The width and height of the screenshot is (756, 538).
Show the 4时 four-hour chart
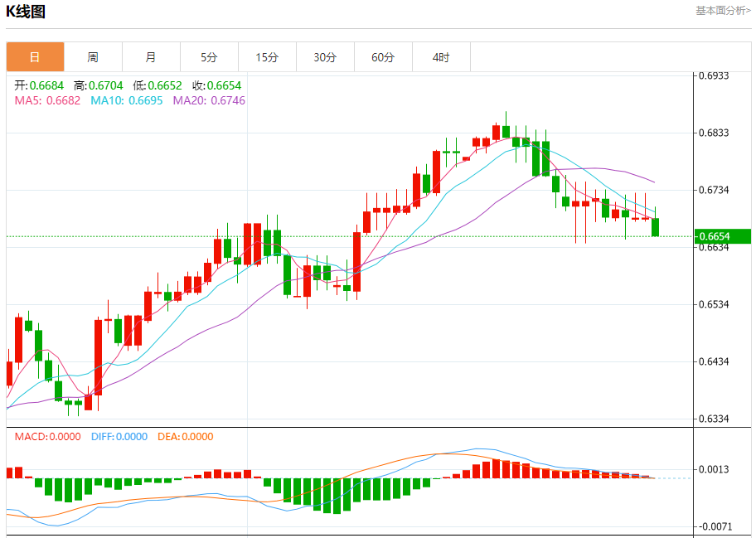441,57
